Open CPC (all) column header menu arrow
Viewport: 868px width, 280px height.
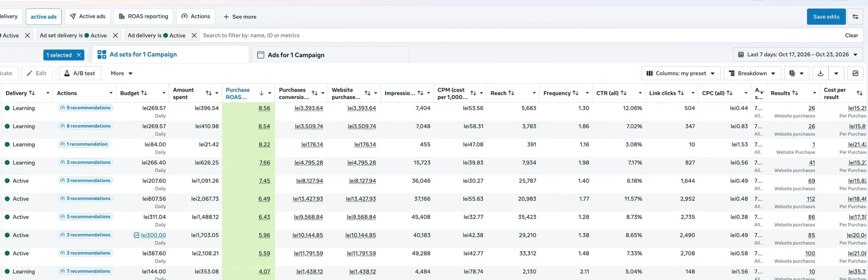[x=746, y=93]
